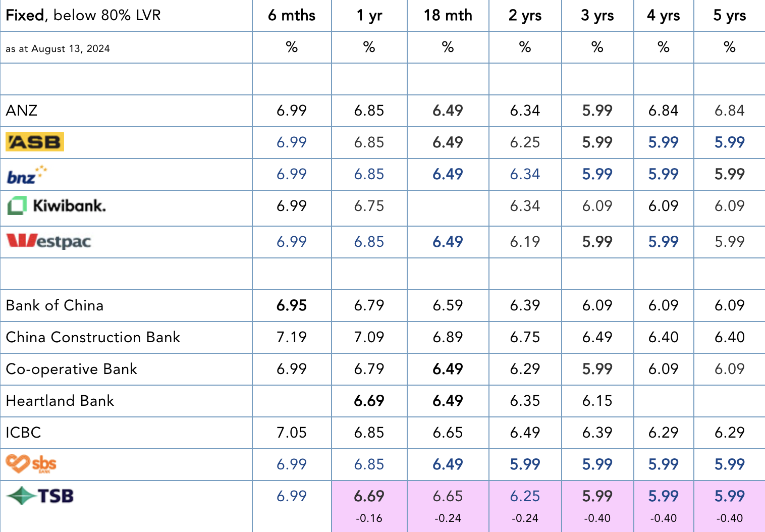This screenshot has height=532, width=765.
Task: Click the ASB bank logo
Action: 35,142
